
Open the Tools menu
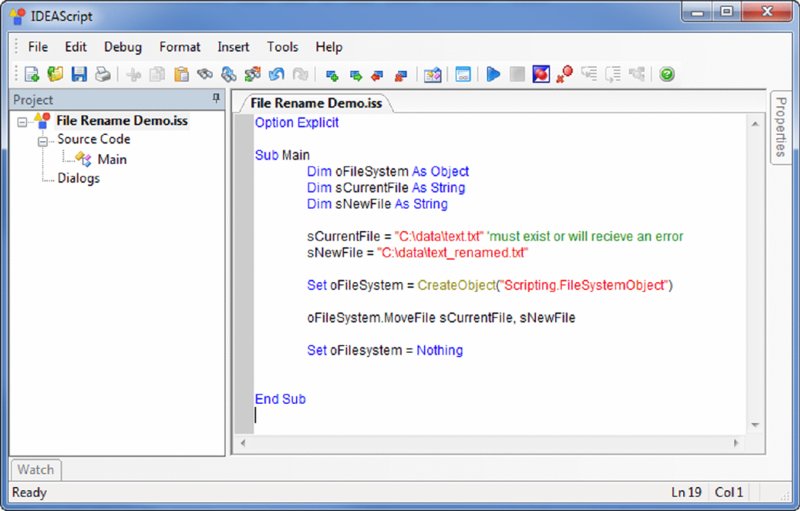tap(283, 47)
